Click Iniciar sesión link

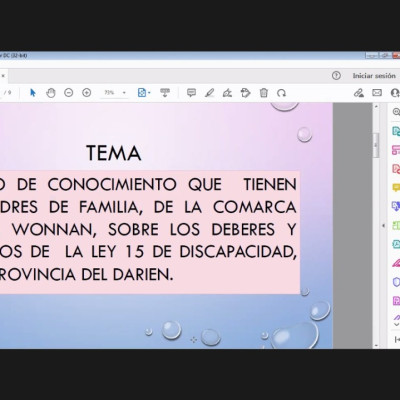tap(374, 76)
